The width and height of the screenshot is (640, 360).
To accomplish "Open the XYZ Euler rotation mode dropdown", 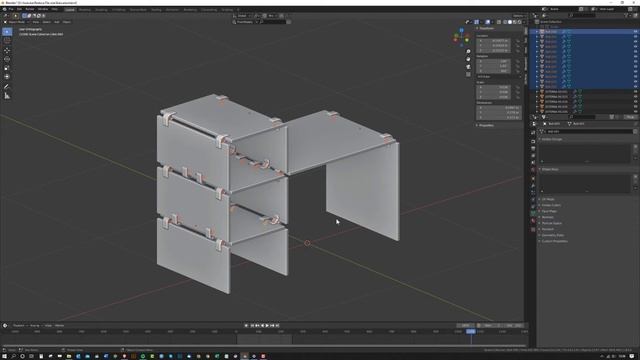I will point(499,76).
